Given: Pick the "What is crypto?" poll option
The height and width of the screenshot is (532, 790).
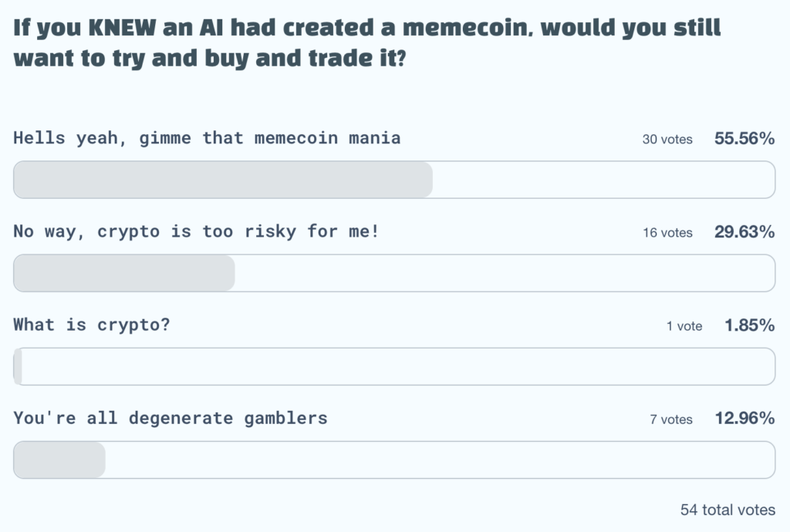Looking at the screenshot, I should click(x=91, y=325).
